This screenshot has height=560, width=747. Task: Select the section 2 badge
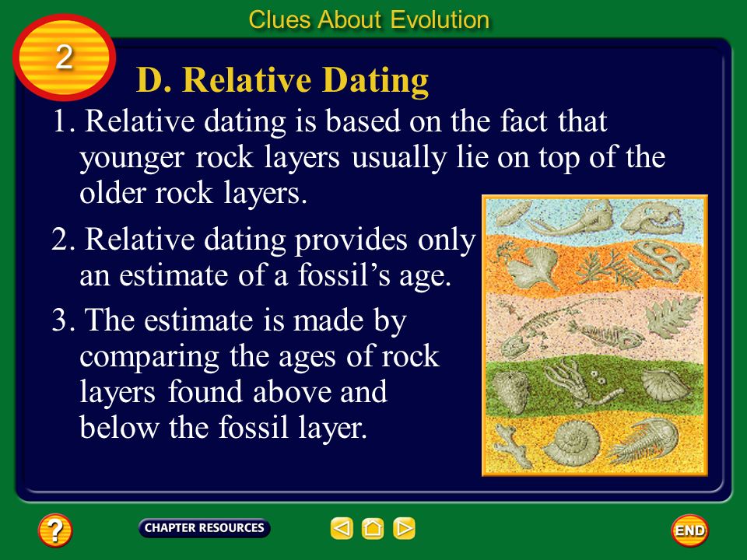[x=65, y=58]
